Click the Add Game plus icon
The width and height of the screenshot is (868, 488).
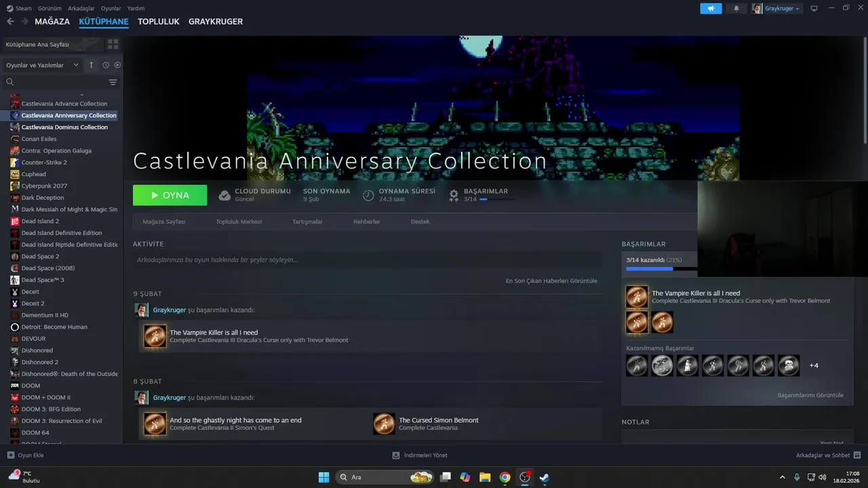(x=10, y=455)
